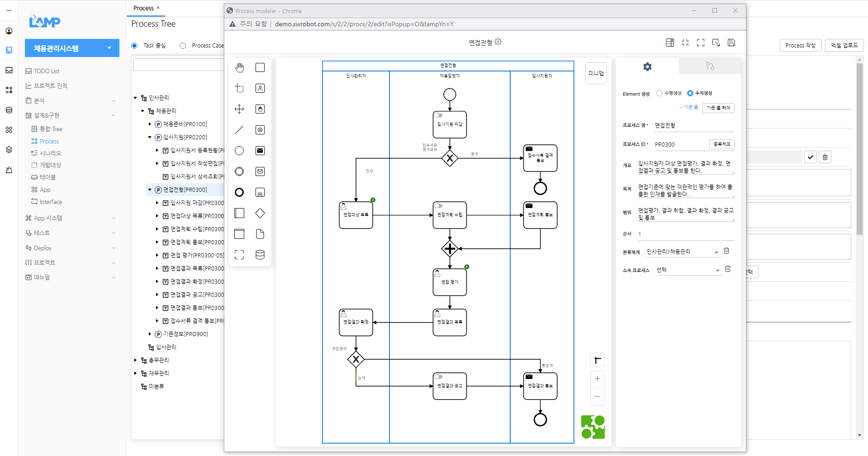This screenshot has width=868, height=456.
Task: Click the collapse/shrink view icon
Action: tap(685, 43)
